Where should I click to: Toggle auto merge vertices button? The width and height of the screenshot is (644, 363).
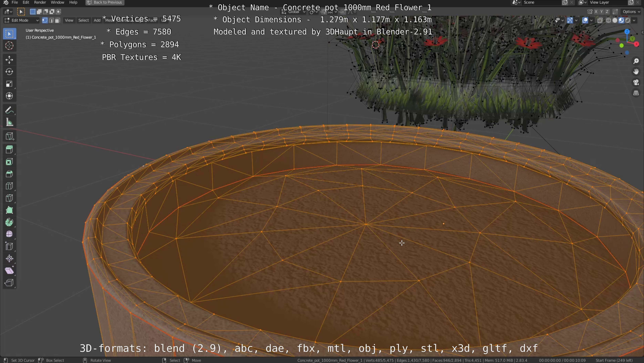(x=615, y=12)
